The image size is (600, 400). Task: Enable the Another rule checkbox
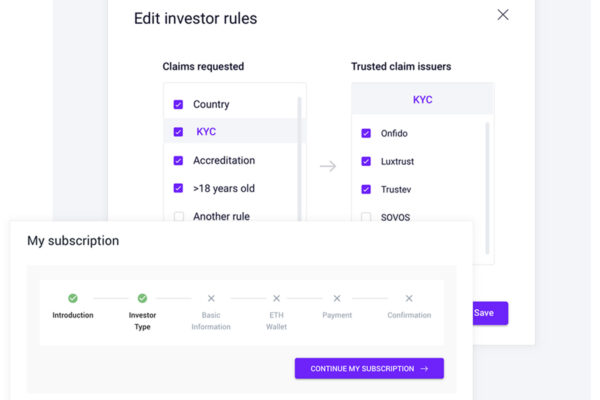[x=178, y=216]
